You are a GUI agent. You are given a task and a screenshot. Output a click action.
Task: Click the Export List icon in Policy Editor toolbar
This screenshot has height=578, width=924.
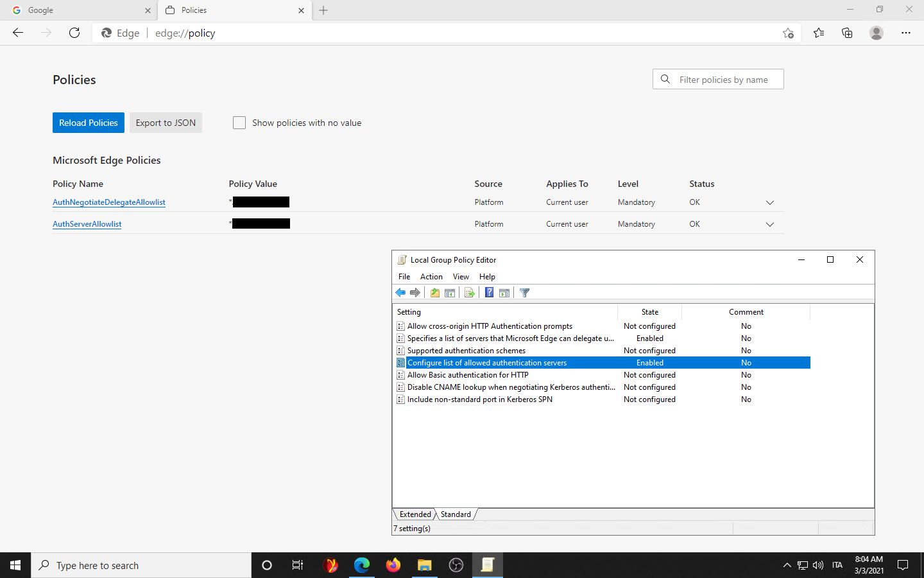470,293
